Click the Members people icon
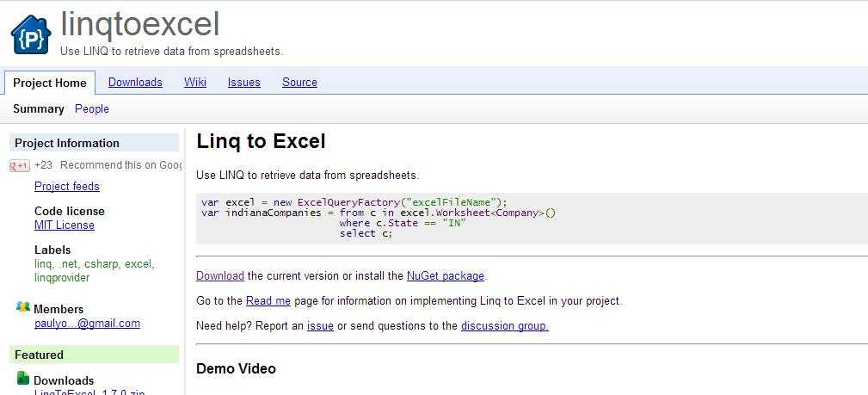This screenshot has width=868, height=395. pos(22,306)
